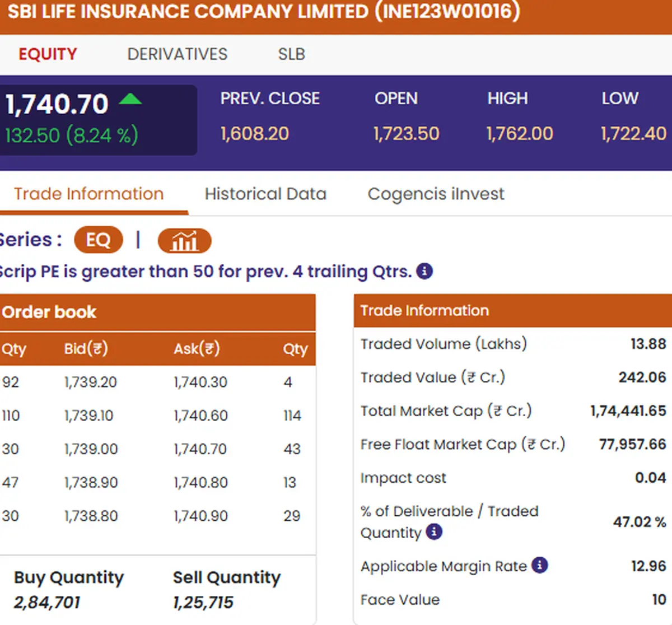The width and height of the screenshot is (672, 625).
Task: Open the Cogencis iInvest tab
Action: [436, 194]
